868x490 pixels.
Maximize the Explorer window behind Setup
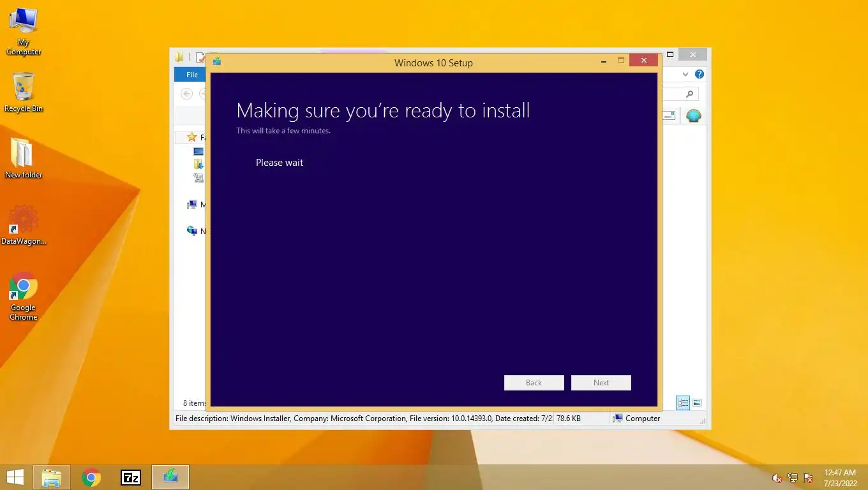pos(670,55)
